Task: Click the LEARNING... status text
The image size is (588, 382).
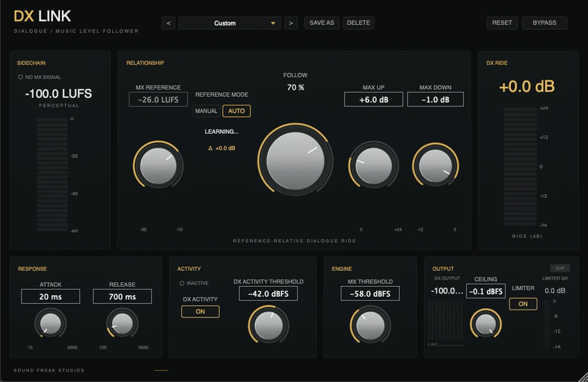Action: pyautogui.click(x=221, y=132)
